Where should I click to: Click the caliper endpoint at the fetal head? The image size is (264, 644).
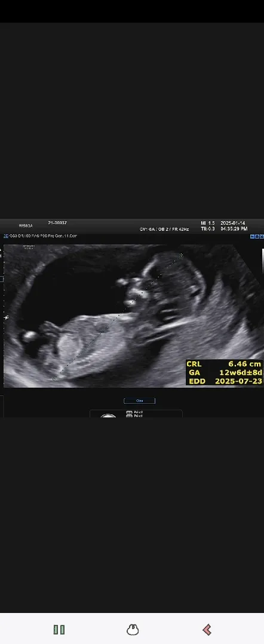click(181, 255)
